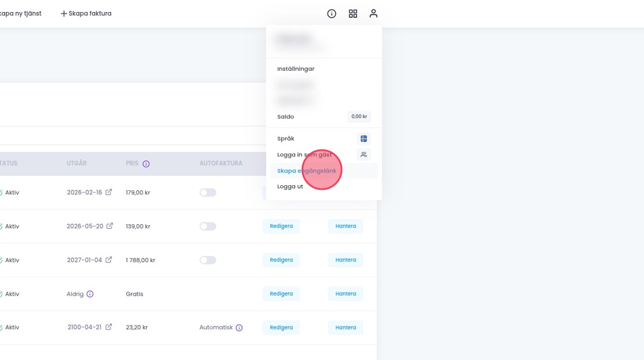Choose Logga ut in user menu
This screenshot has height=360, width=644.
tap(290, 187)
